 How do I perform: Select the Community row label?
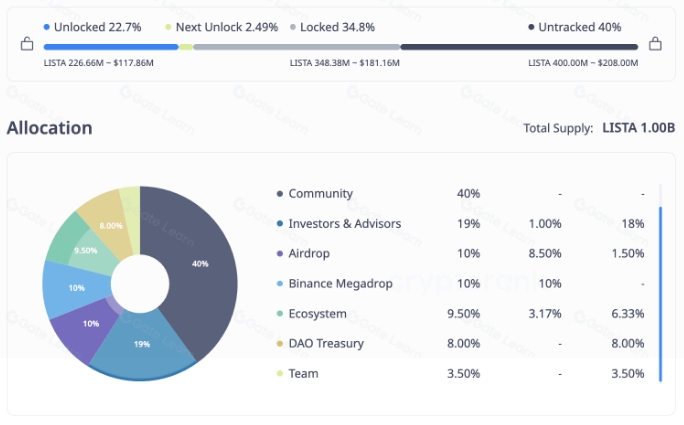(x=321, y=193)
